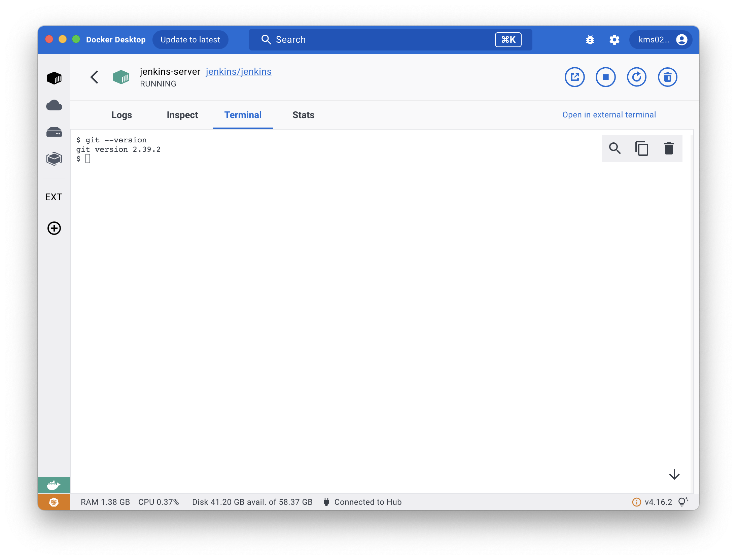Restart the jenkins-server container
Screen dimensions: 737x560
tap(636, 77)
